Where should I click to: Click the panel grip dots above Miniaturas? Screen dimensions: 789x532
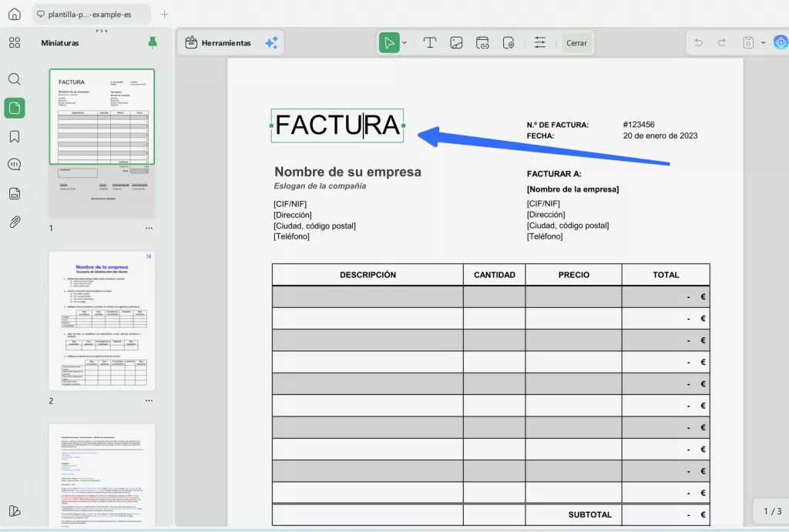tap(102, 31)
